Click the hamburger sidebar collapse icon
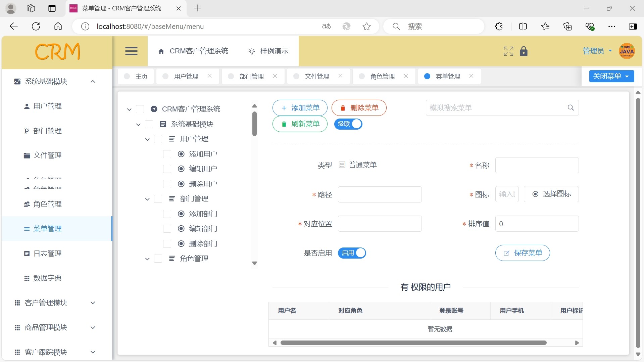 (x=131, y=51)
